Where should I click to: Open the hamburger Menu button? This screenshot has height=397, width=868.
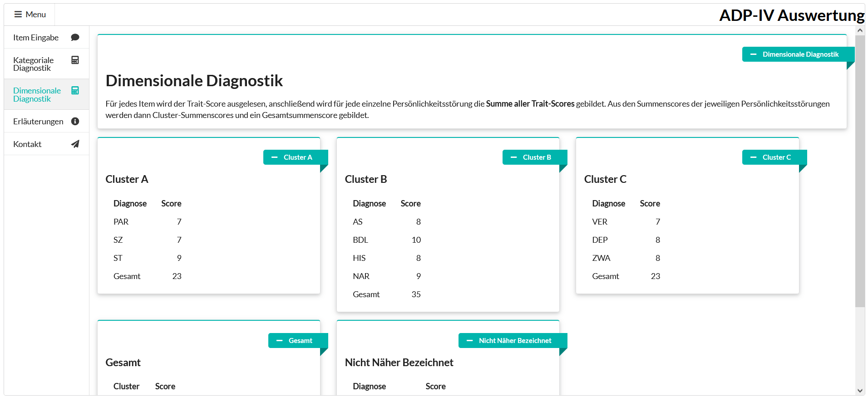pos(30,15)
